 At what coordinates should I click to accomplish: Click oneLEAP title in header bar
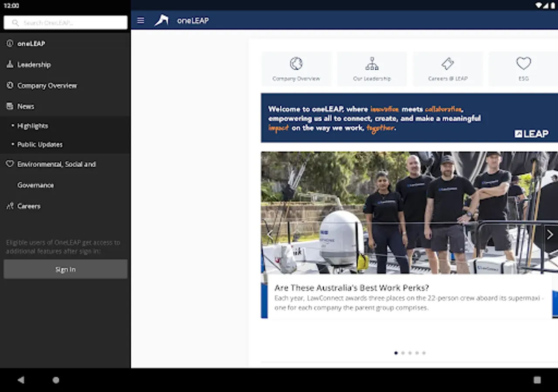click(x=193, y=20)
